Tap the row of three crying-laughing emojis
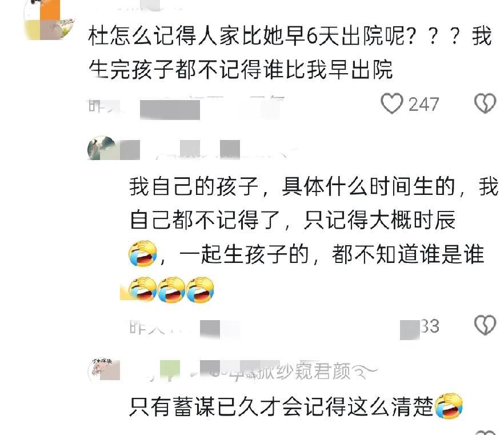504x435 pixels. [171, 289]
